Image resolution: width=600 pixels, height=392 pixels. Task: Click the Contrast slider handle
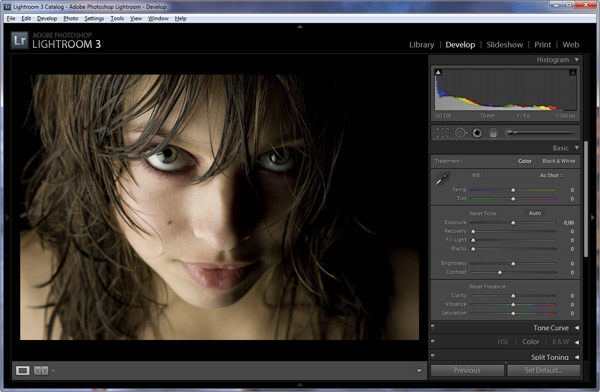tap(500, 272)
